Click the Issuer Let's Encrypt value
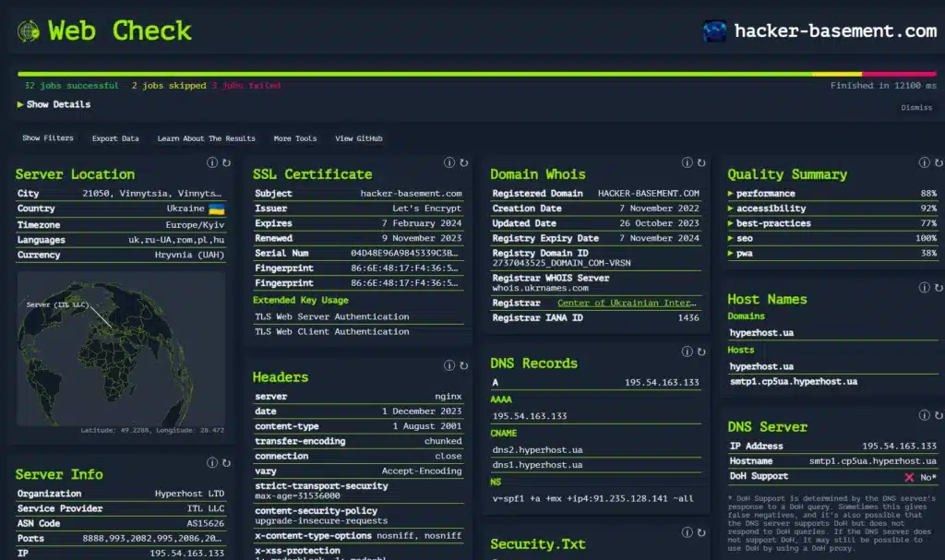The width and height of the screenshot is (945, 560). coord(426,209)
